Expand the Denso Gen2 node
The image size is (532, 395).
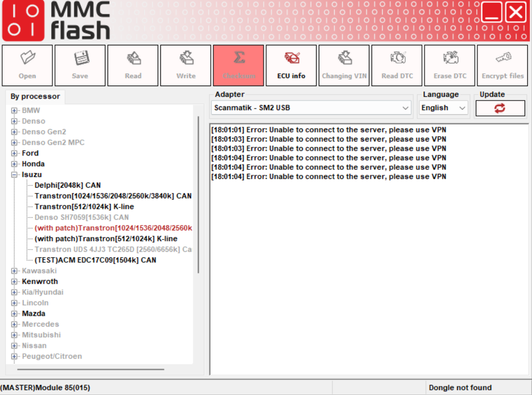[14, 132]
